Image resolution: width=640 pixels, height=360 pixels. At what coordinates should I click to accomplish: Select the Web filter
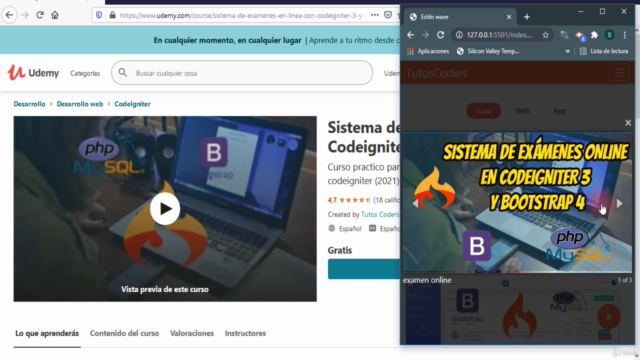(x=522, y=111)
